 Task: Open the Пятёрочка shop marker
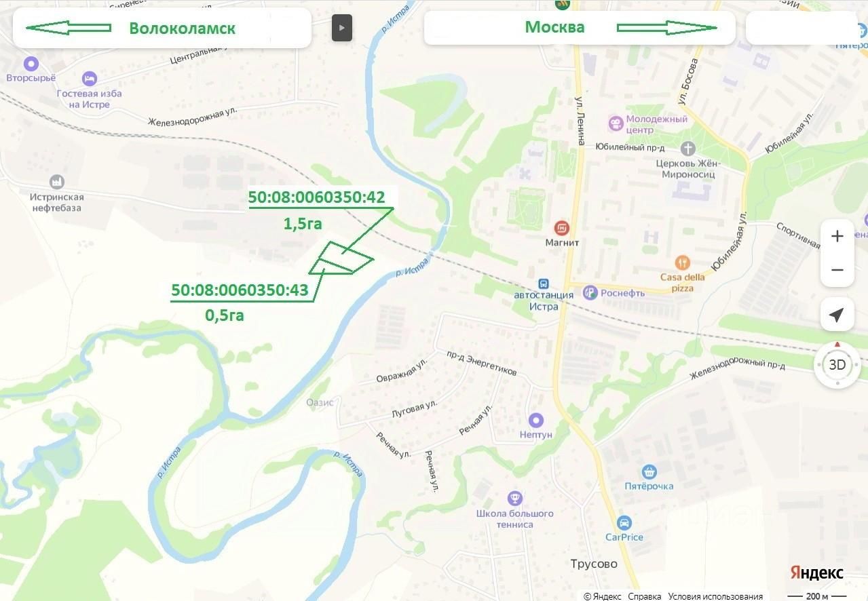tap(649, 471)
